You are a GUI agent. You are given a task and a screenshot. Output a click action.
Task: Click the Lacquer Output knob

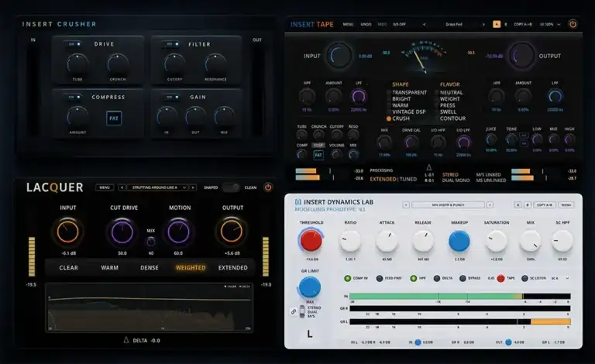[232, 232]
